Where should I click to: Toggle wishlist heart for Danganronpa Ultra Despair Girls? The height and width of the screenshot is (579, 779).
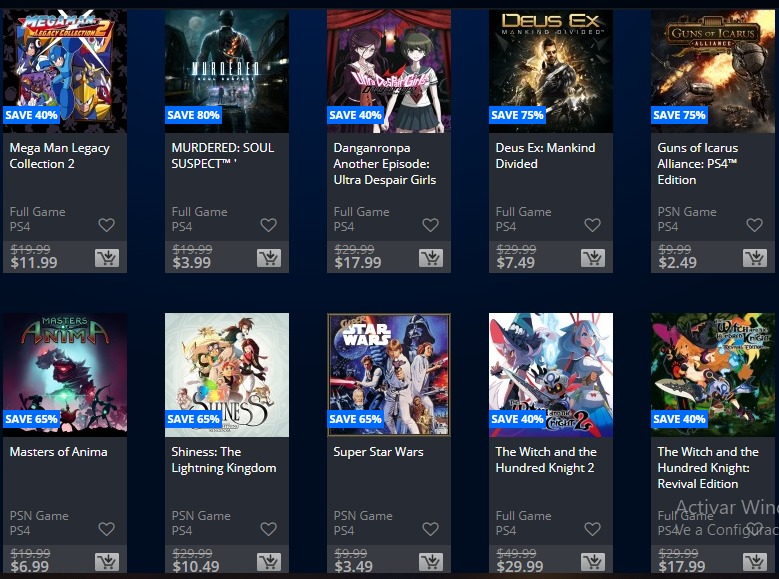430,225
